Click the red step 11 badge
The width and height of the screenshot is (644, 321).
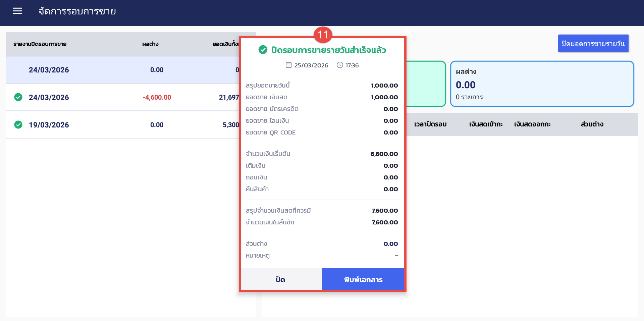coord(323,35)
